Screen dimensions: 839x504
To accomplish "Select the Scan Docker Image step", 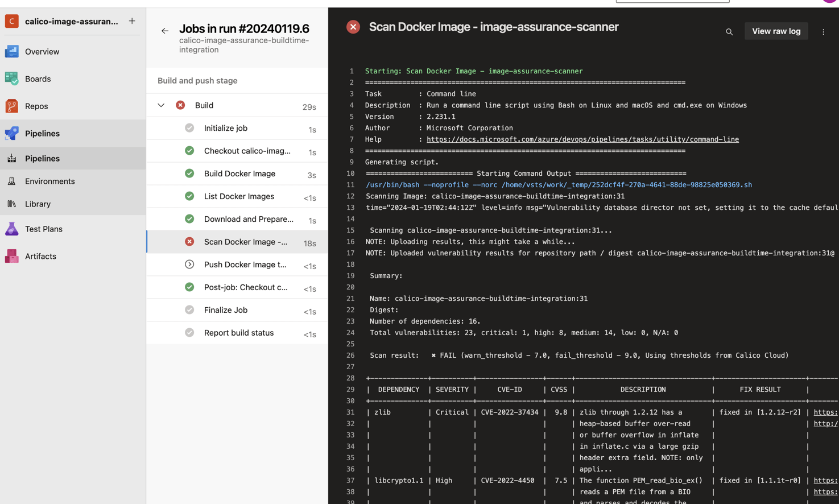I will pos(246,242).
